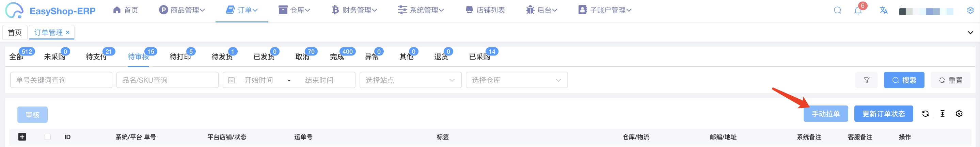Click the EasyShop-ERP logo

[x=50, y=11]
